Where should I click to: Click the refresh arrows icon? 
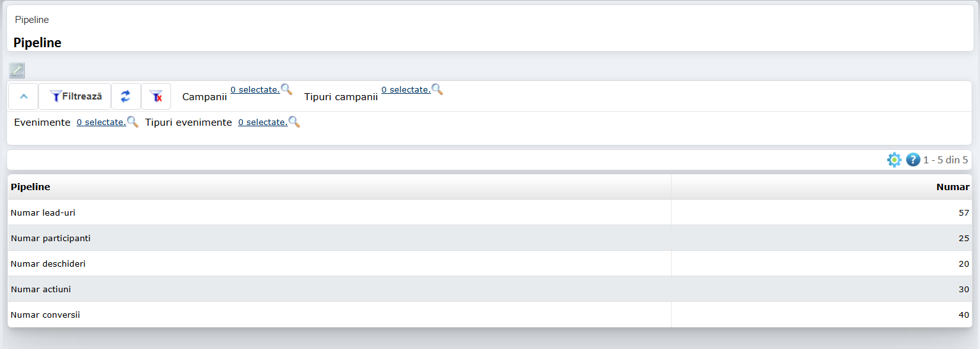[x=126, y=96]
